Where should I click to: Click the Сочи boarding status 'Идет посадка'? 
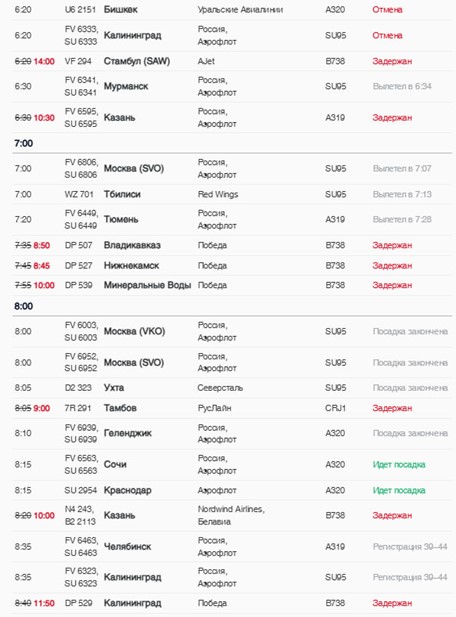[399, 465]
